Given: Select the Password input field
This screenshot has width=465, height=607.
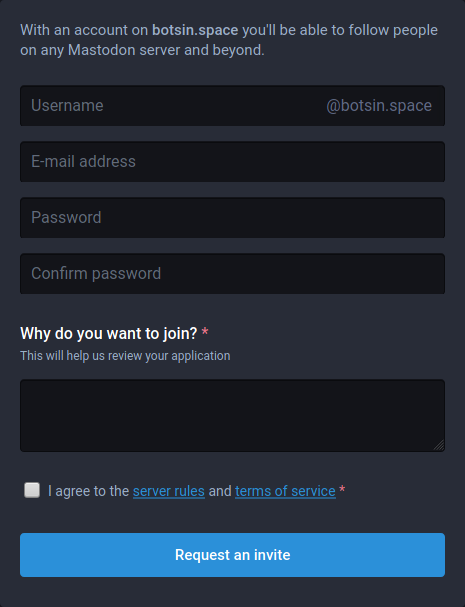Looking at the screenshot, I should (232, 218).
